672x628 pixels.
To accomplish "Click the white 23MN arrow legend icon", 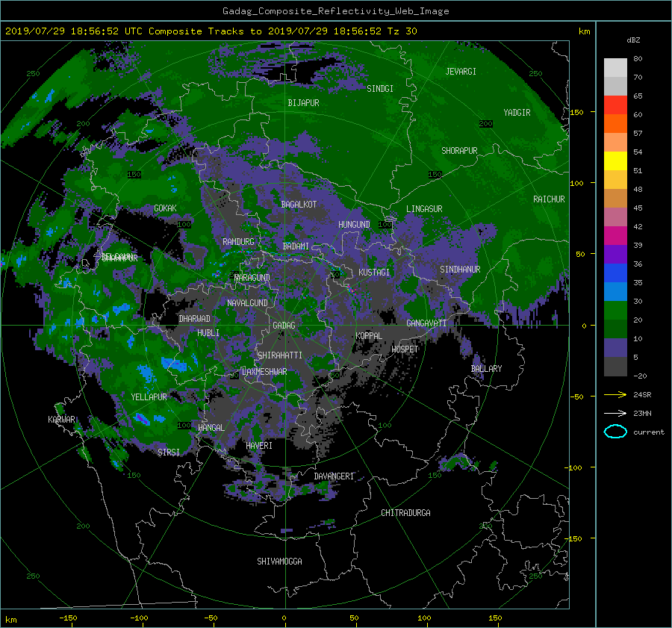I will pos(615,413).
